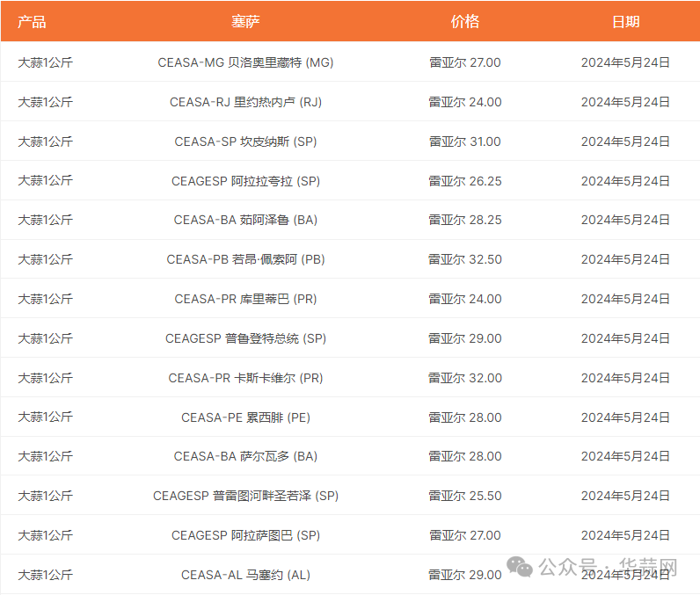Screen dimensions: 700x595
Task: Click the 雷亚尔 25.50 price cell
Action: [x=464, y=496]
